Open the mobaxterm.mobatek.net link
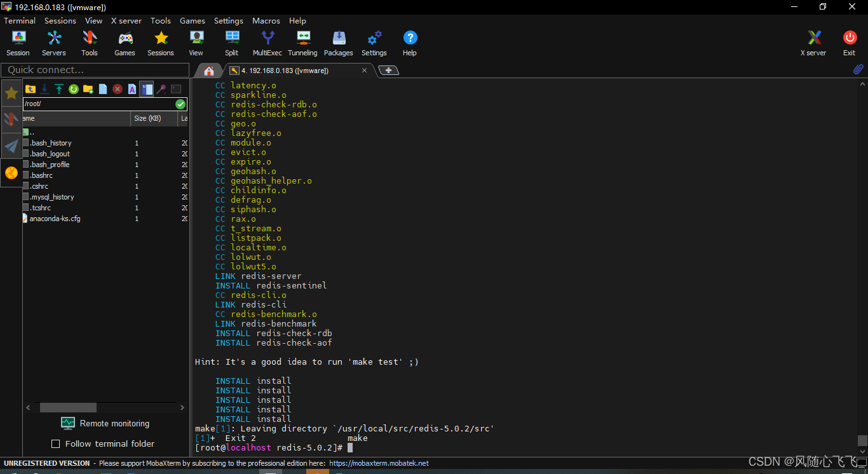This screenshot has height=474, width=868. coord(379,463)
